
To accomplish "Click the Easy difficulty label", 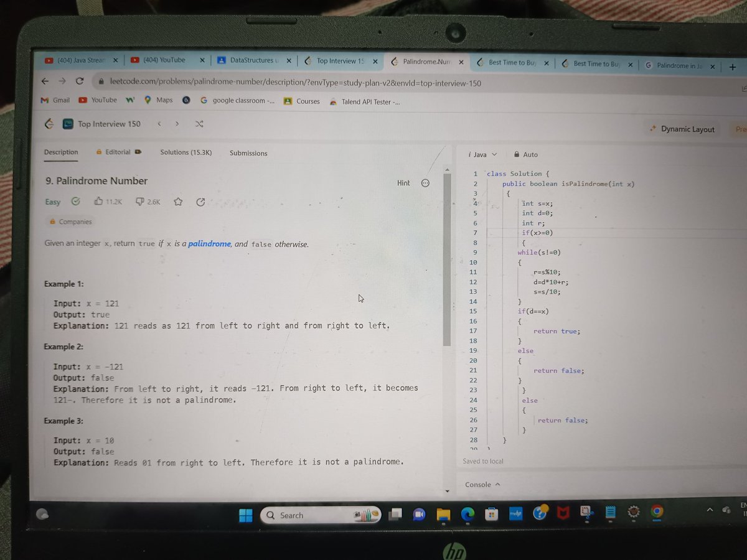I will (x=53, y=202).
